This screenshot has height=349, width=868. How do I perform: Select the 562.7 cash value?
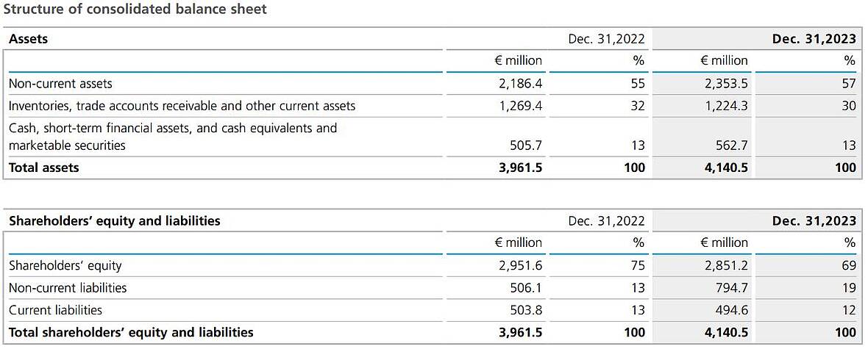[730, 145]
